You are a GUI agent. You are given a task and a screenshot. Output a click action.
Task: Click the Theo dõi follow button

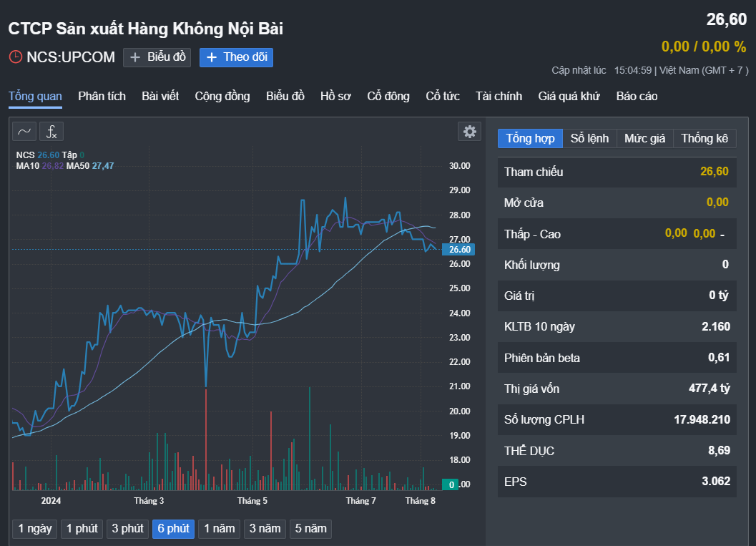236,57
